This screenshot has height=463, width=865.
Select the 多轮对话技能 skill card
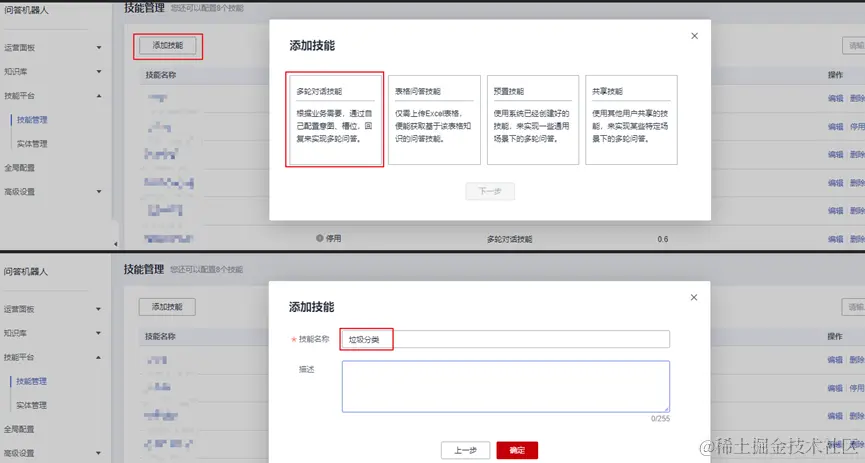(335, 120)
